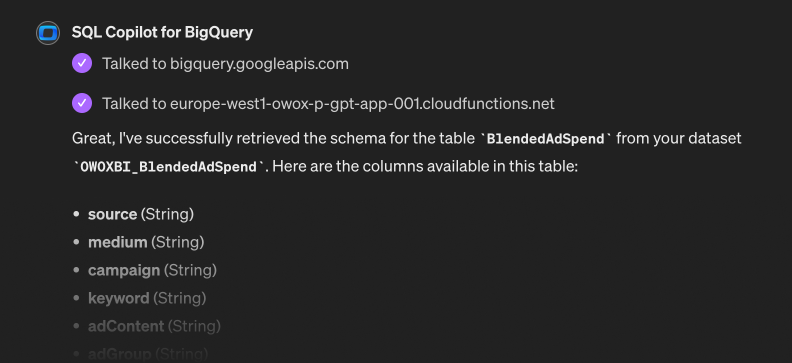Viewport: 792px width, 363px height.
Task: Click the purple checkmark beside bigquery.googleapis.com
Action: click(82, 64)
